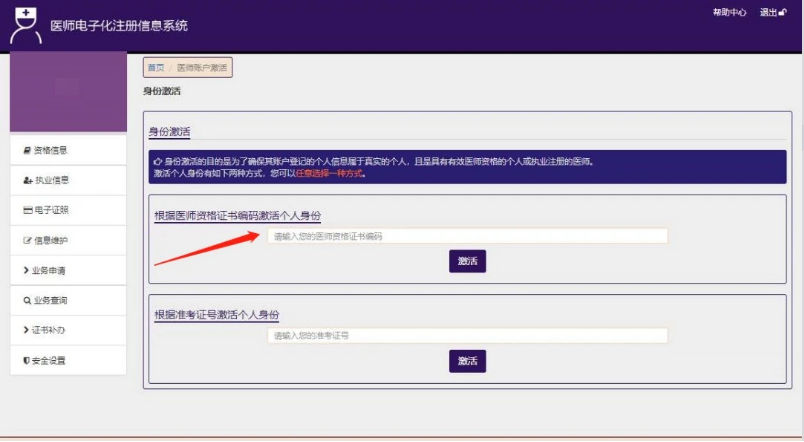This screenshot has width=804, height=442.
Task: Click the purple user avatar panel
Action: (68, 91)
